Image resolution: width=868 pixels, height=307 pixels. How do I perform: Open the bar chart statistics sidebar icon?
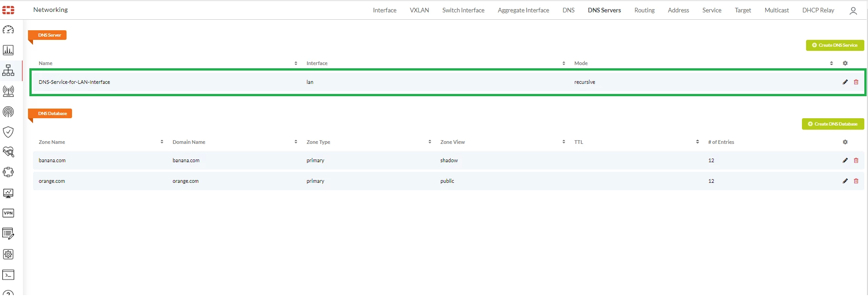[x=8, y=50]
